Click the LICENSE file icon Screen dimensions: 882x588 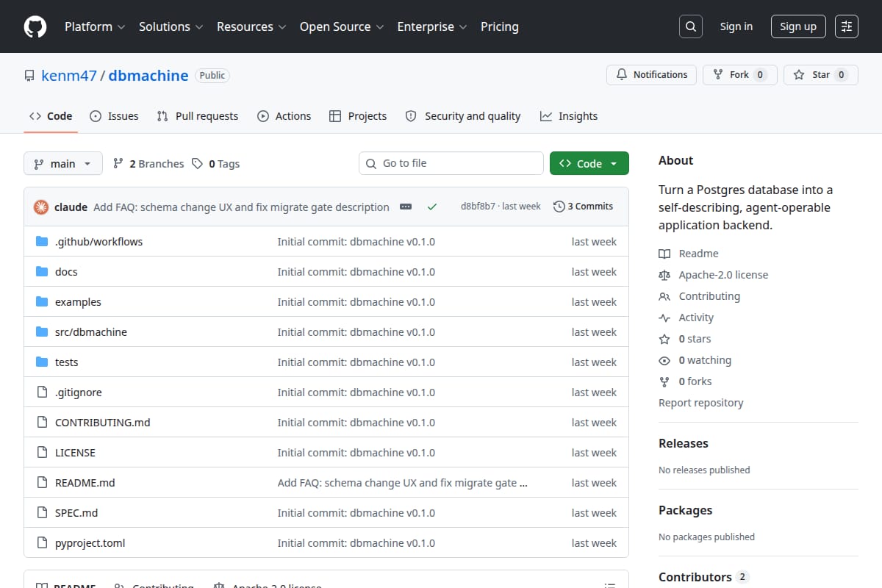[42, 453]
